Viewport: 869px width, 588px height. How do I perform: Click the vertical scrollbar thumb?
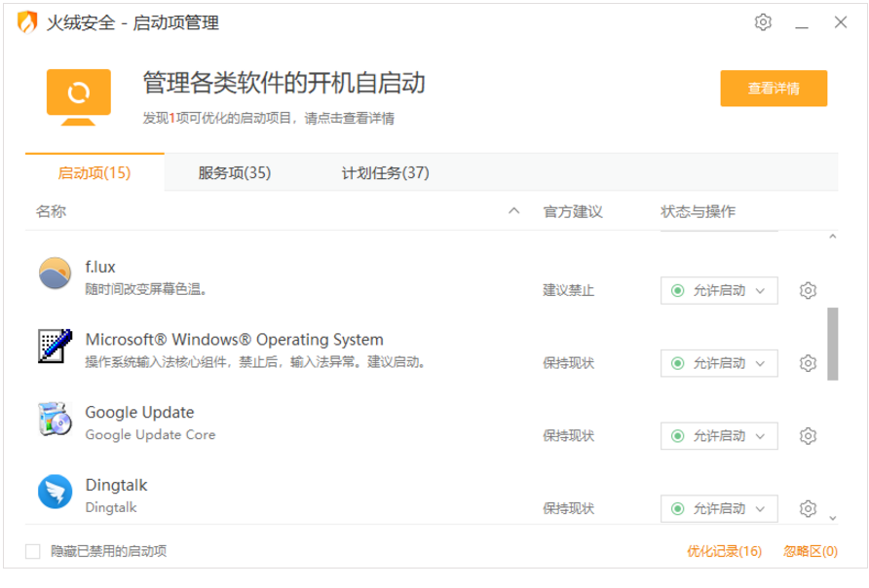click(832, 344)
